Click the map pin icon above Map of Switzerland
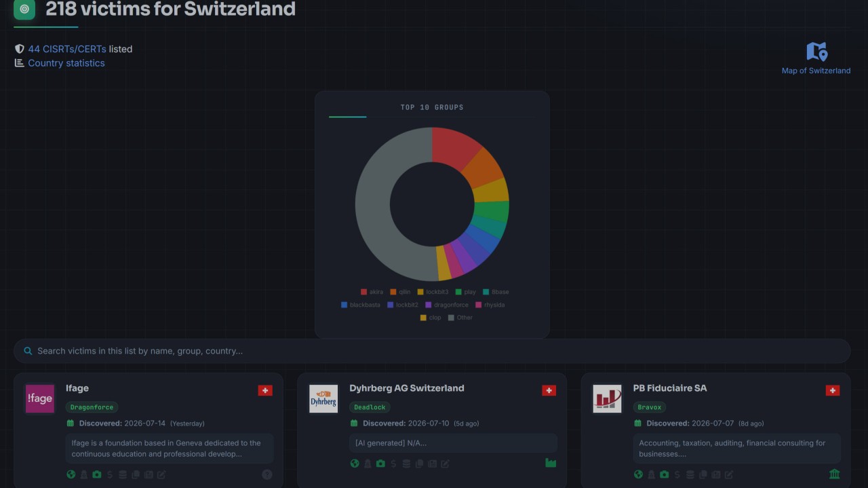The image size is (868, 488). (816, 52)
